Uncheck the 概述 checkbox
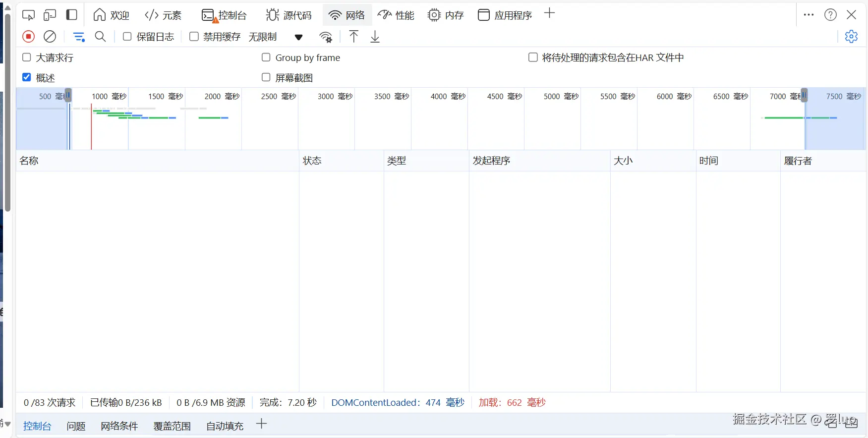 pyautogui.click(x=27, y=77)
